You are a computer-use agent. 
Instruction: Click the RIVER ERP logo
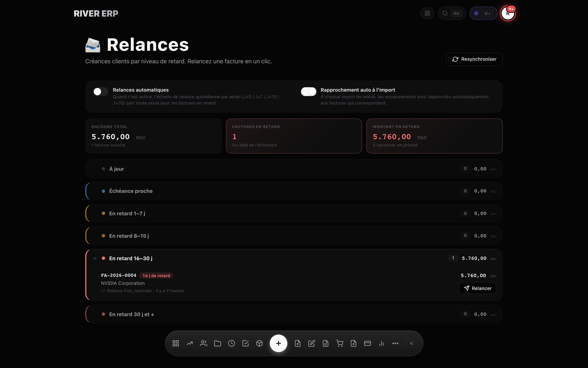(x=96, y=13)
